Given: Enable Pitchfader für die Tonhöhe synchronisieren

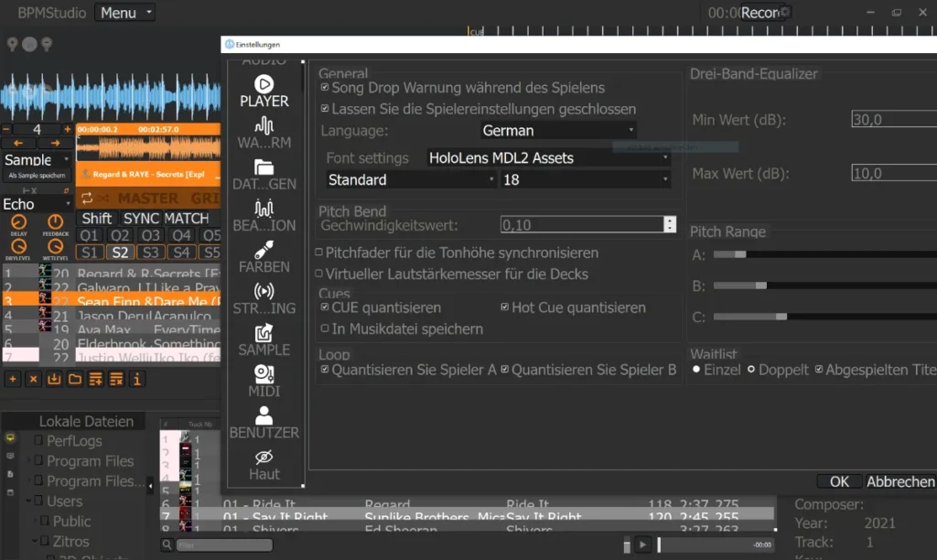Looking at the screenshot, I should coord(319,253).
